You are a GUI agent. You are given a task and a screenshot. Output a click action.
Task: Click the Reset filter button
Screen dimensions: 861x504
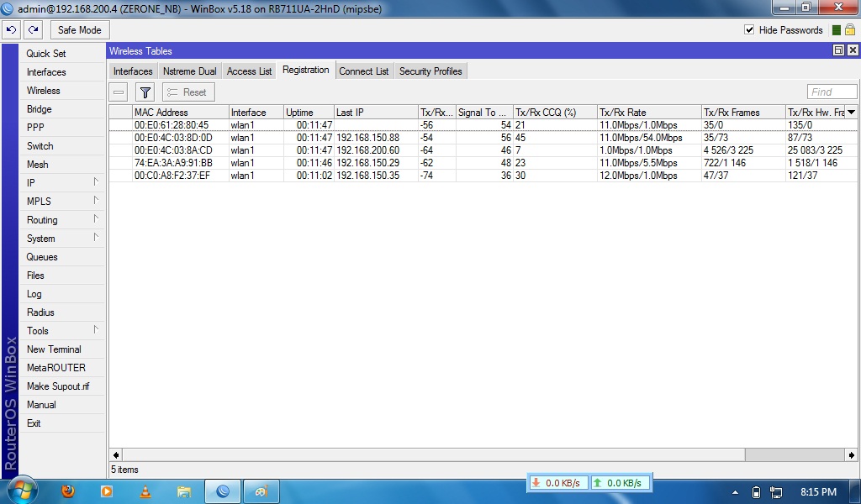(x=188, y=92)
